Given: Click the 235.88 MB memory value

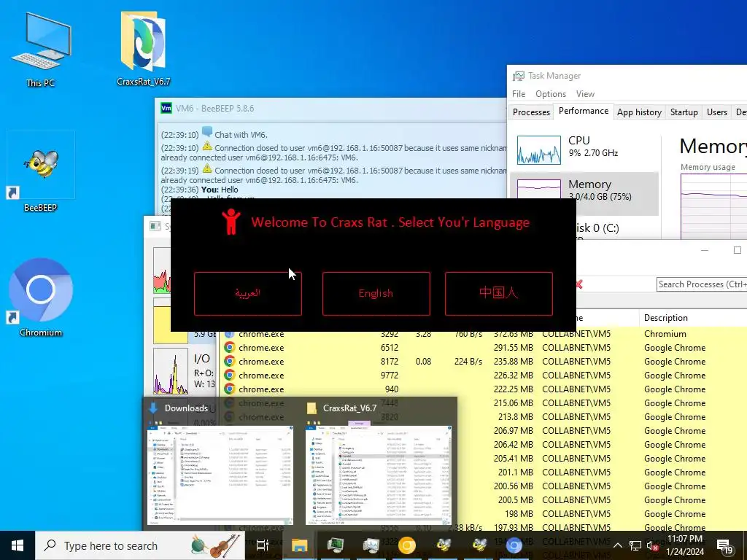Looking at the screenshot, I should point(513,362).
